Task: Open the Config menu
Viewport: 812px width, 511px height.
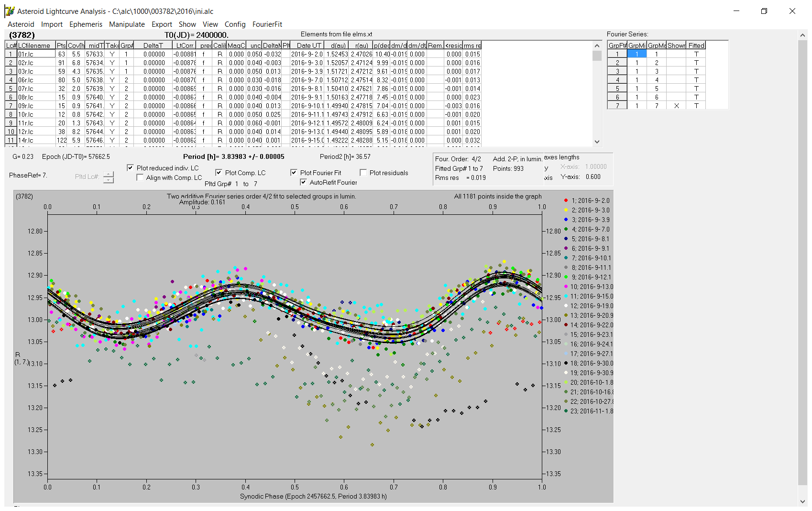Action: point(235,24)
